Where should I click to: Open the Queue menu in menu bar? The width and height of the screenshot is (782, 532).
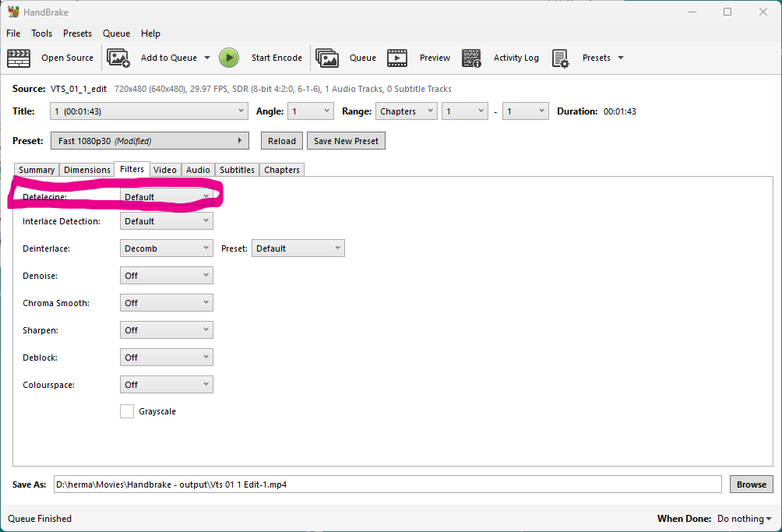(x=116, y=33)
